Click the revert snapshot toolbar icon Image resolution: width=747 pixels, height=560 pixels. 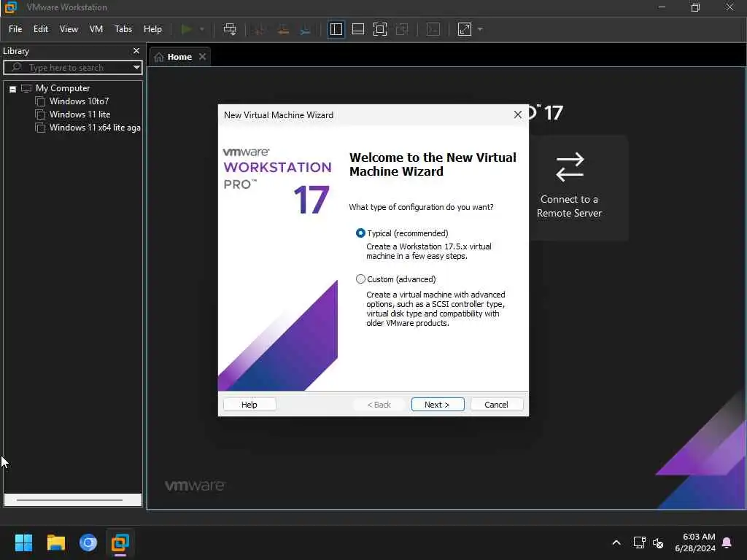point(283,29)
